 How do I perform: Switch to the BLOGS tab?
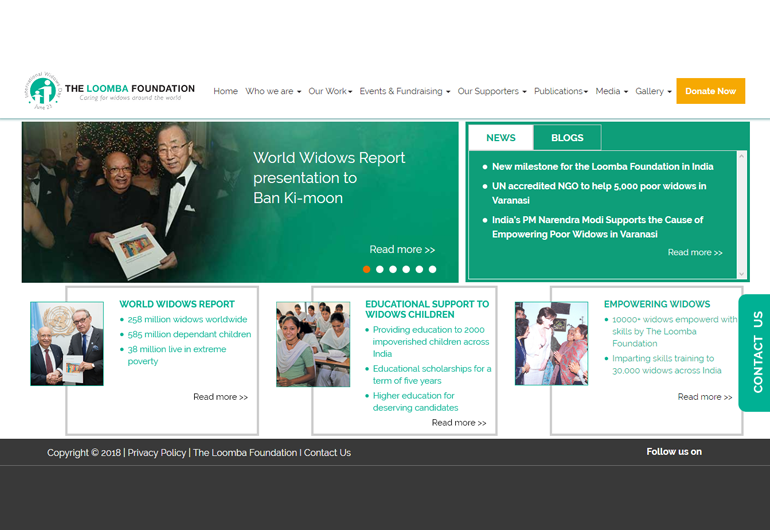pos(567,138)
